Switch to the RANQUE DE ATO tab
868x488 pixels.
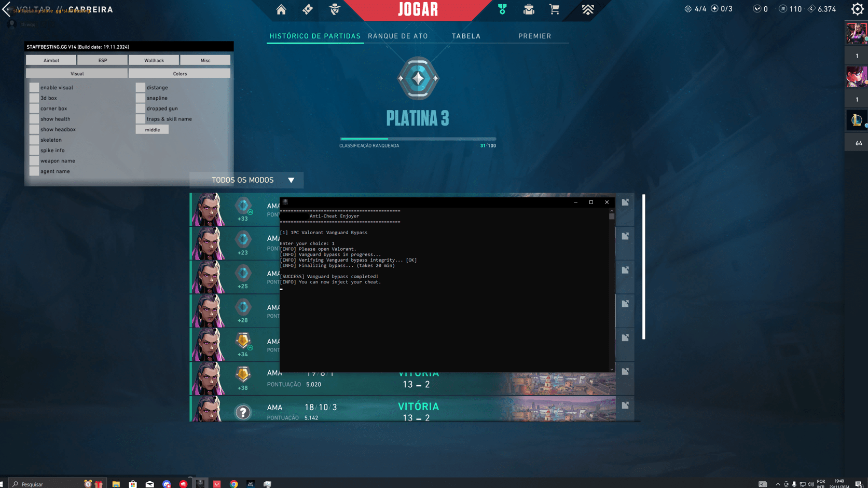pos(398,36)
